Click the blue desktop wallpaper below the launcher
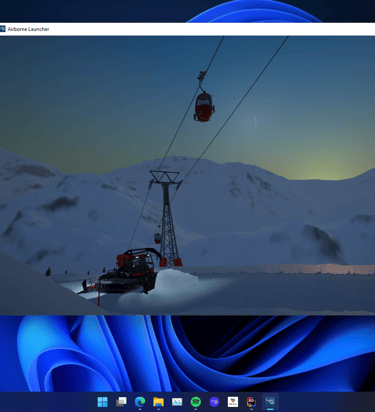 coord(187,353)
